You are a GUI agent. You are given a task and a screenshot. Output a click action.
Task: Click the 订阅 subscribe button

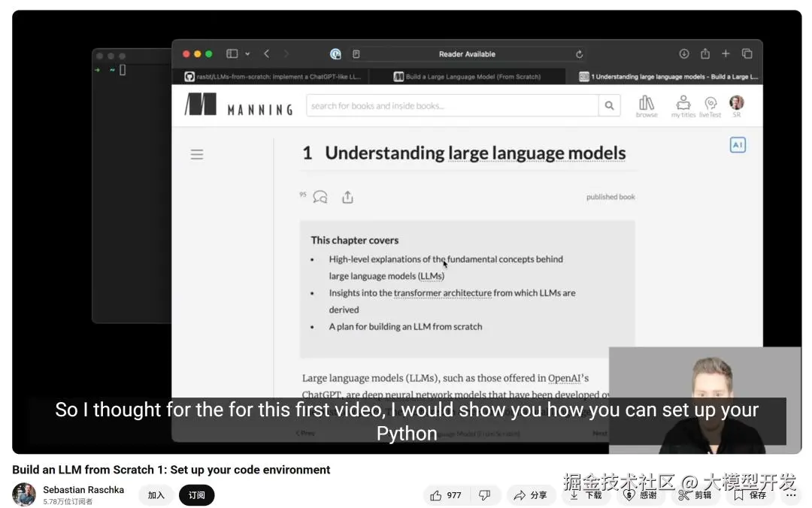click(196, 495)
